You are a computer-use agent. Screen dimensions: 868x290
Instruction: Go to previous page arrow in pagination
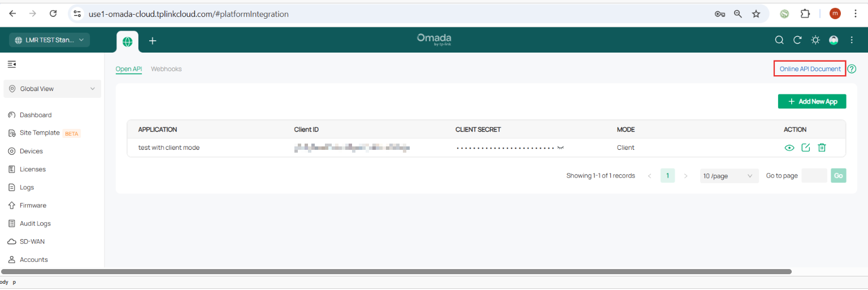click(x=650, y=176)
